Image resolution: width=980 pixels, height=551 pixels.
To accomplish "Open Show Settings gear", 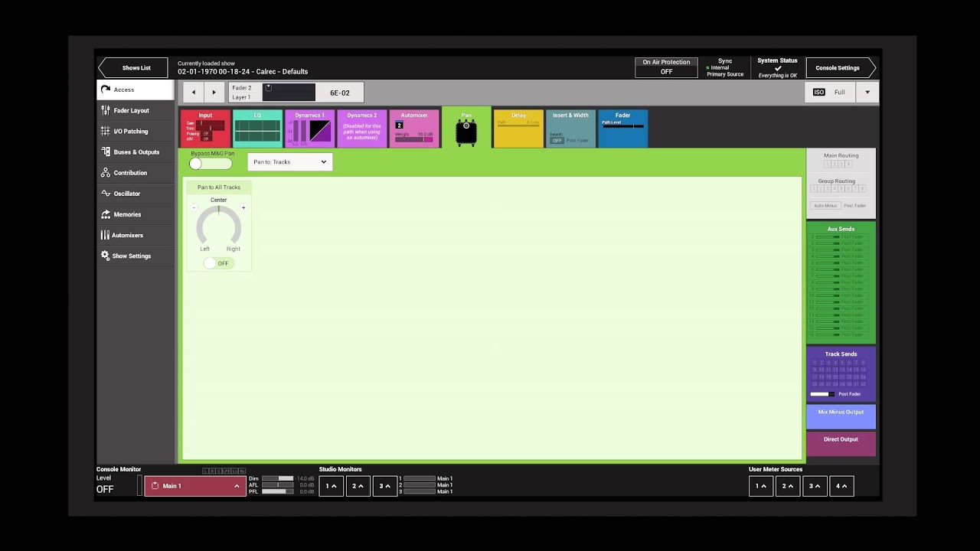I will 136,256.
